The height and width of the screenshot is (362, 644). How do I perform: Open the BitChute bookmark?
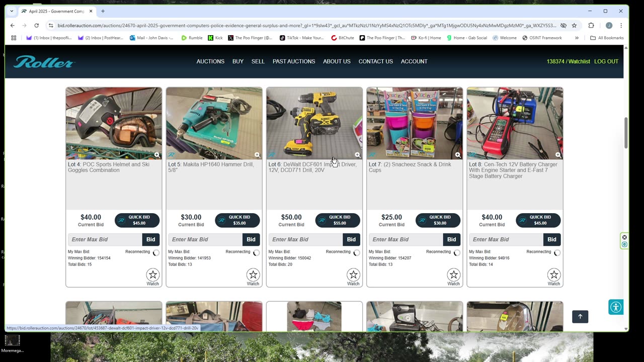tap(342, 38)
